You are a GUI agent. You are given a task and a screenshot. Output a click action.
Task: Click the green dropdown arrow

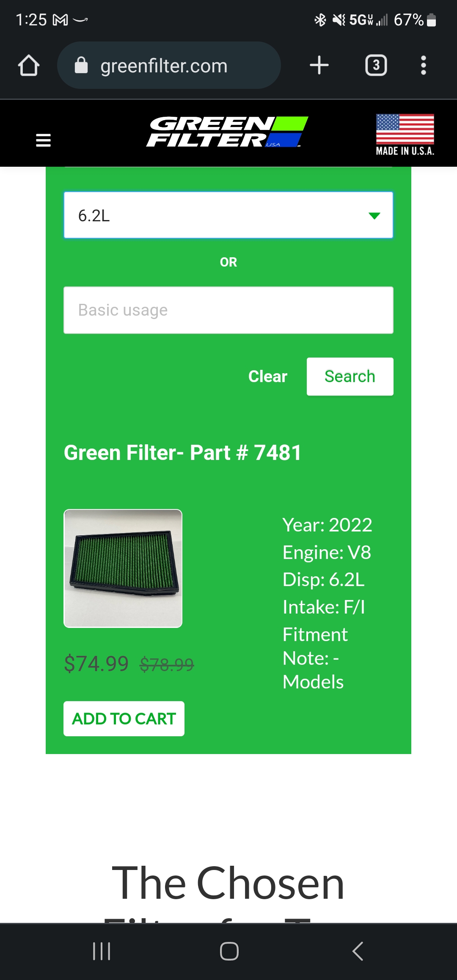(x=374, y=216)
